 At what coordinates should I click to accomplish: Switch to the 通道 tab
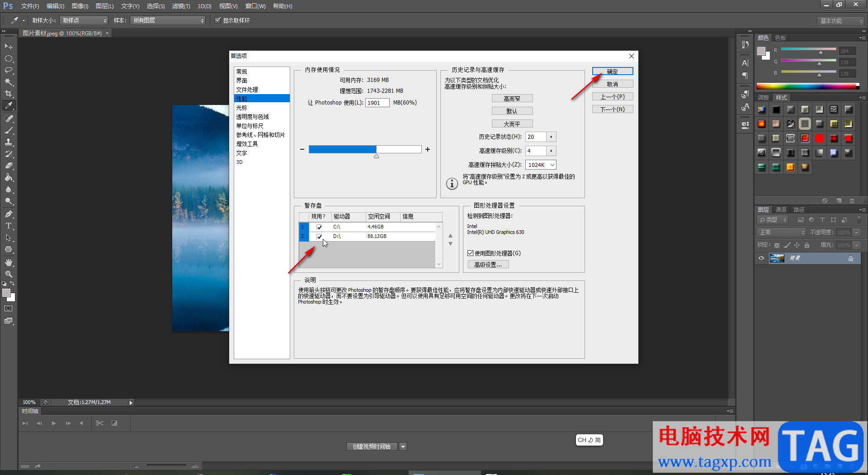click(x=781, y=209)
